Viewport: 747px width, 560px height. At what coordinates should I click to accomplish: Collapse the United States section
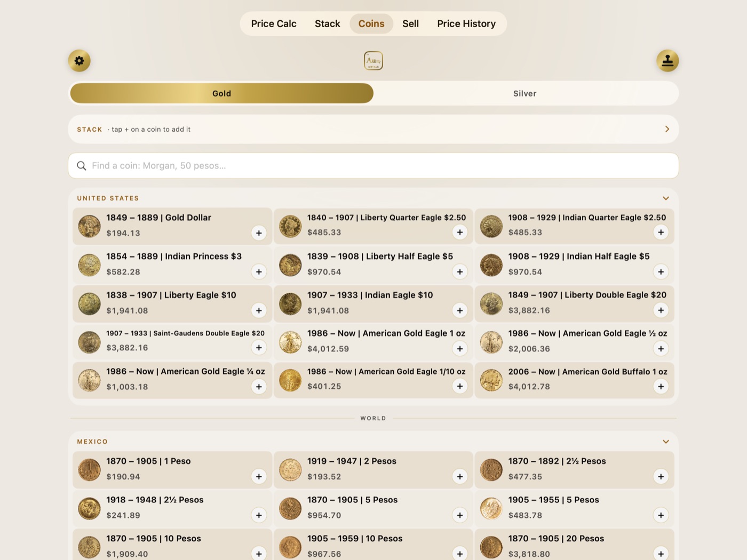coord(666,198)
